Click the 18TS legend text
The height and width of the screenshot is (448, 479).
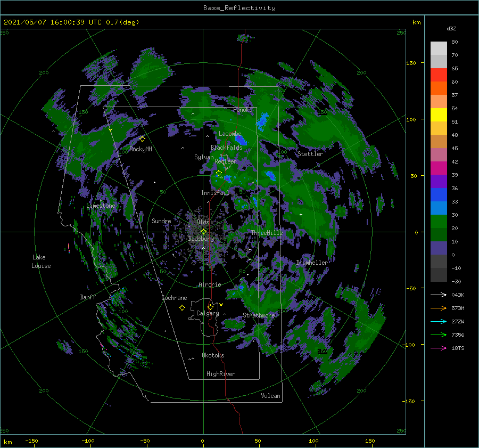458,348
